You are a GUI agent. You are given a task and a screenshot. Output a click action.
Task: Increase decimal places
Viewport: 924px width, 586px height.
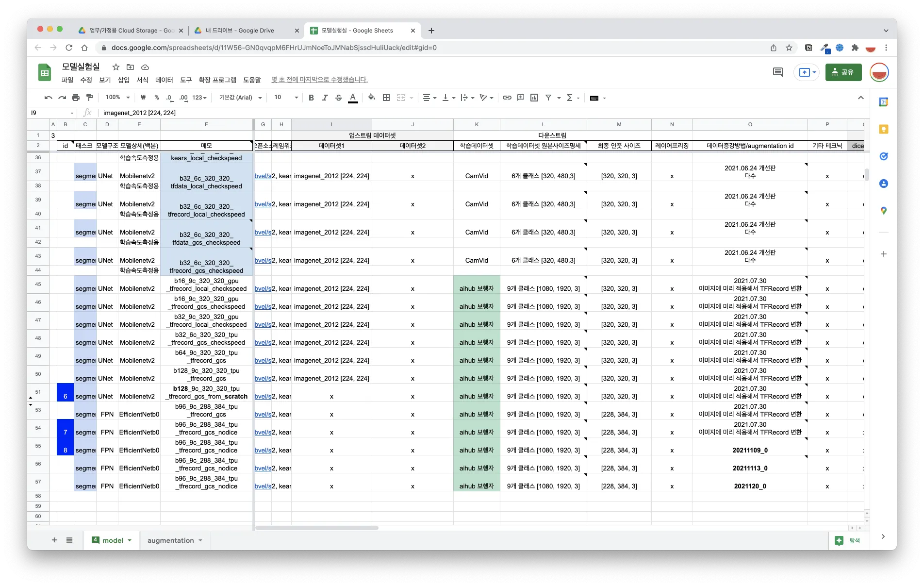(183, 98)
